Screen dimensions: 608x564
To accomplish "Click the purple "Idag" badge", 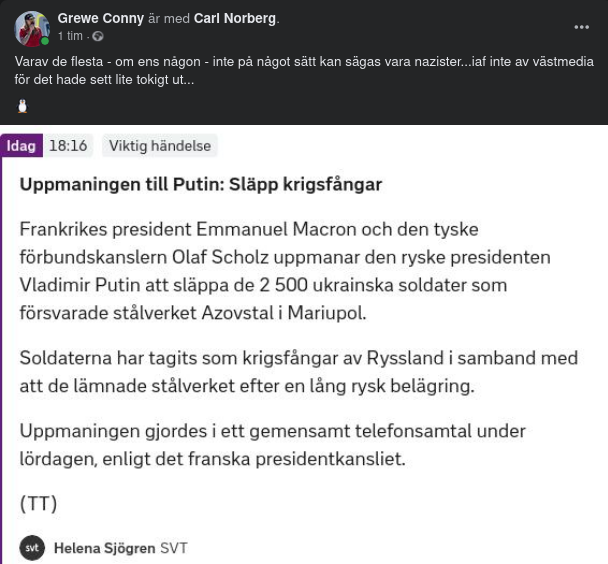I will coord(21,146).
